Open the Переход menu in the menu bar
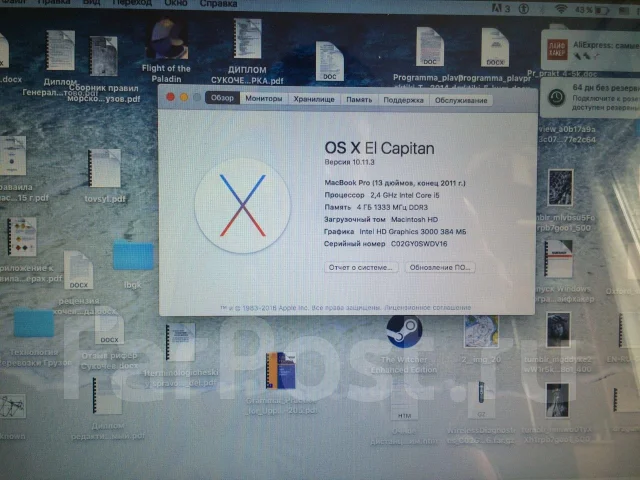This screenshot has width=640, height=480. pyautogui.click(x=132, y=3)
